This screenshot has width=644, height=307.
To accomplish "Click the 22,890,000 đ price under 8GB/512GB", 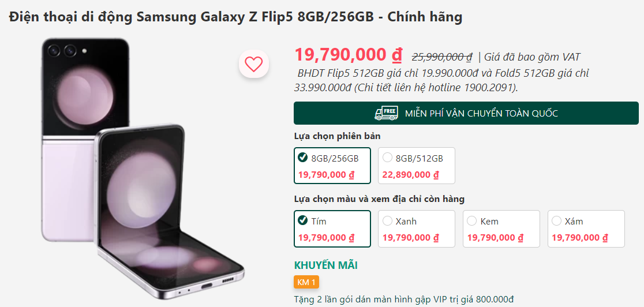I will [411, 175].
